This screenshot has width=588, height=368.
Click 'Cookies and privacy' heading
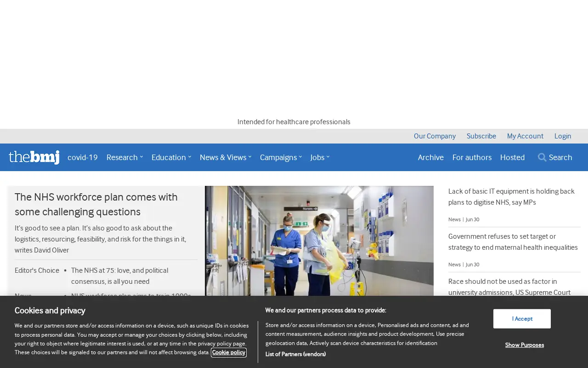(50, 310)
